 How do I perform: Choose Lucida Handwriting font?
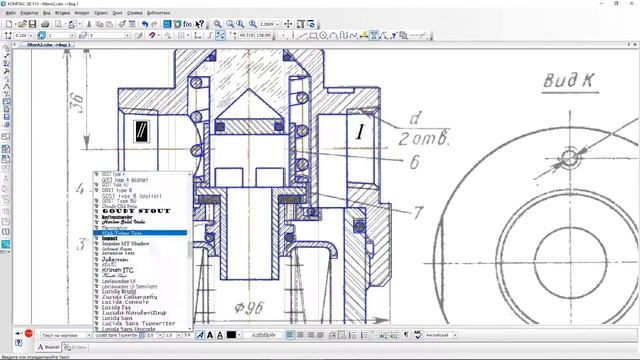pyautogui.click(x=134, y=313)
